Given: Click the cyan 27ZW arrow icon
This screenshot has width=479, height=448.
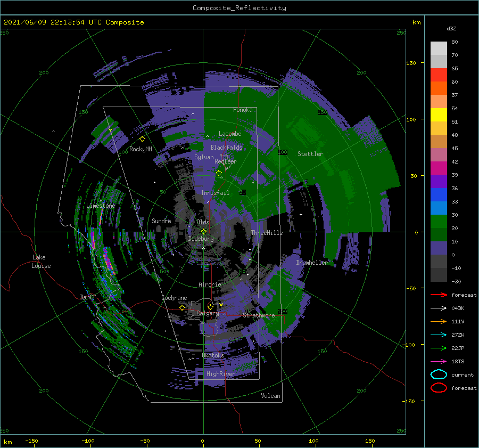Looking at the screenshot, I should (439, 335).
